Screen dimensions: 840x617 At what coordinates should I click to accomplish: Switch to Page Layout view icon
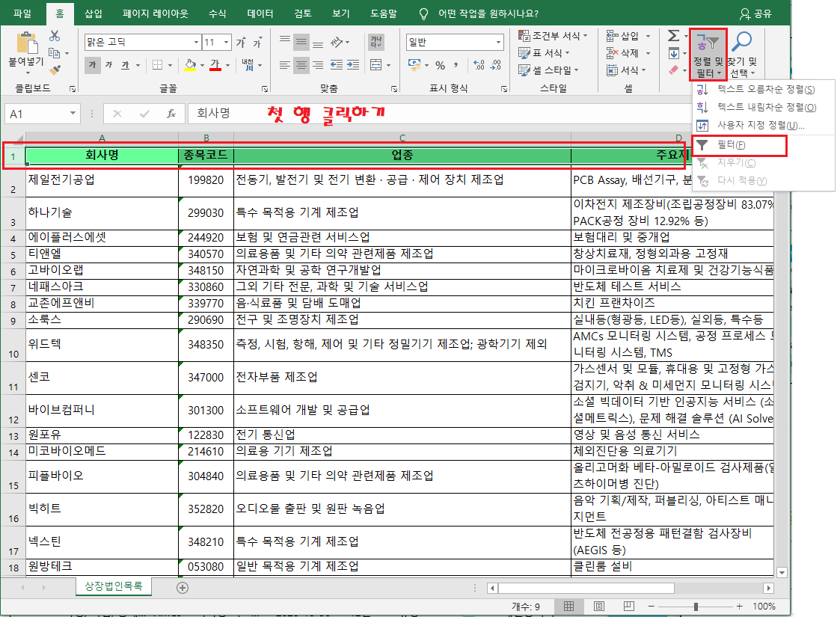tap(599, 607)
